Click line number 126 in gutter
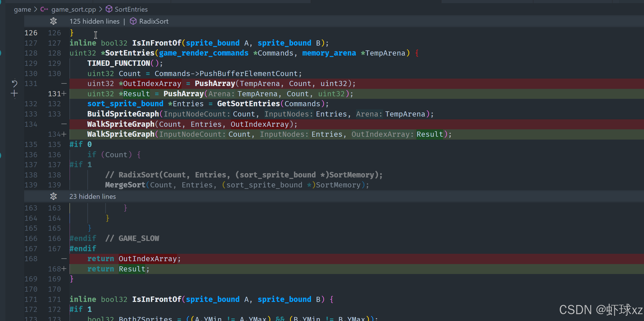The image size is (644, 321). [x=31, y=33]
